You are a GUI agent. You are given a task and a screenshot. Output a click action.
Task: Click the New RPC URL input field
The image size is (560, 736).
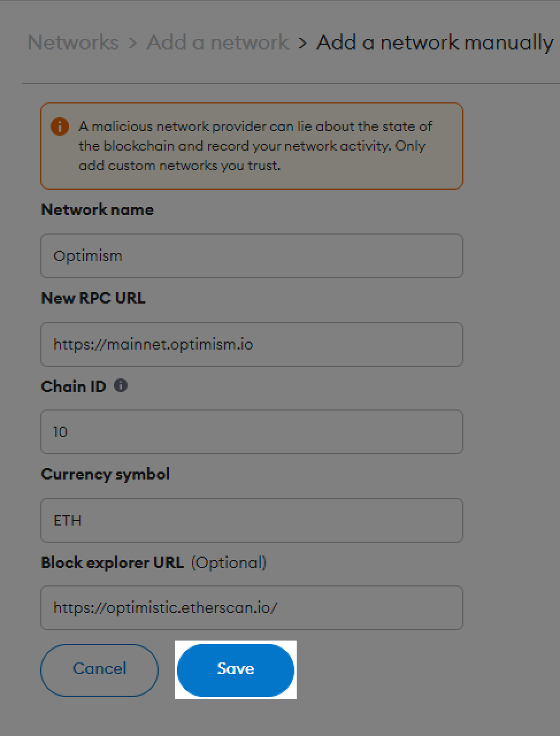pyautogui.click(x=251, y=344)
